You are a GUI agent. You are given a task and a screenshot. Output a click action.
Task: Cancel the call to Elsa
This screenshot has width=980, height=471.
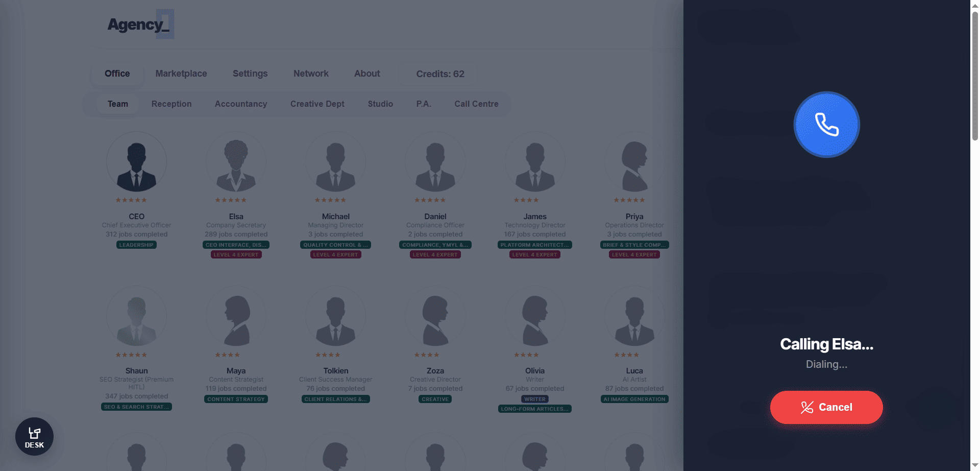pos(826,407)
